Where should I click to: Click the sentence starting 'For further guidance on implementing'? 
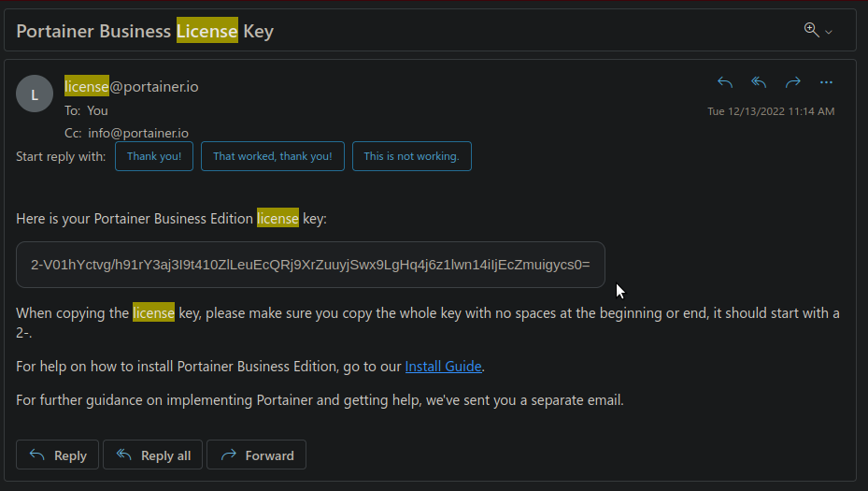point(320,400)
